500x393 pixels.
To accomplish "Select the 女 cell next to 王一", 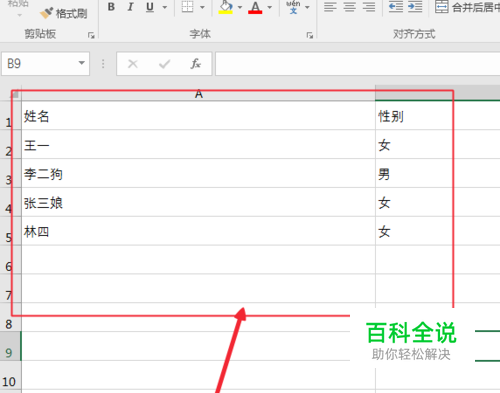I will [438, 144].
